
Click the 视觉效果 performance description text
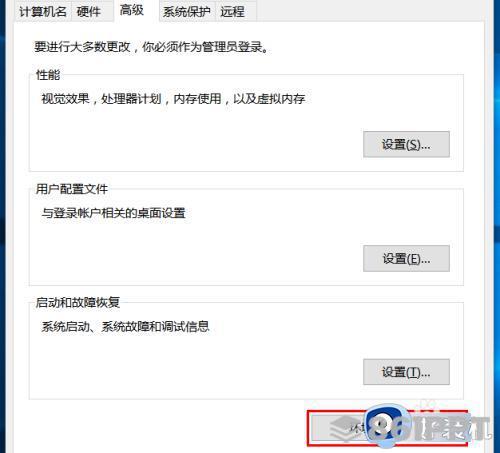pyautogui.click(x=173, y=99)
